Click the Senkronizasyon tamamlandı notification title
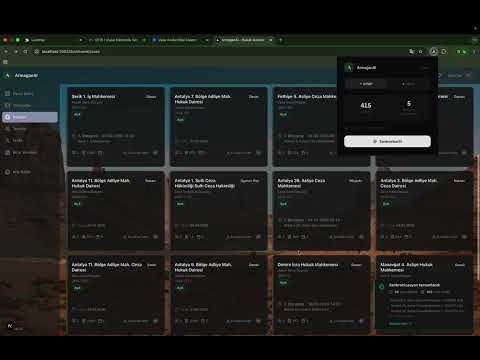 414,285
